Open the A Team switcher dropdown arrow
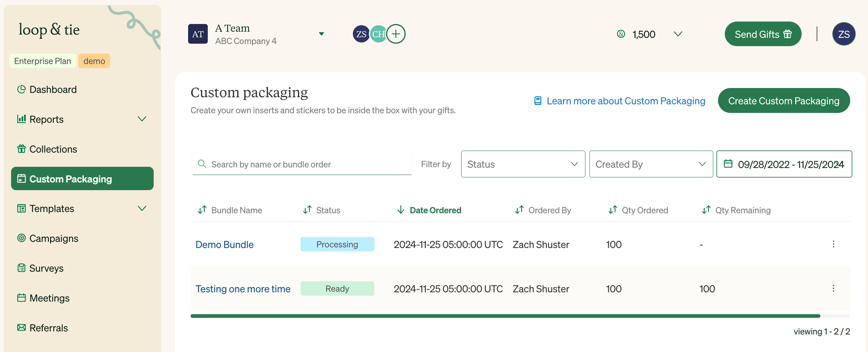 click(321, 34)
